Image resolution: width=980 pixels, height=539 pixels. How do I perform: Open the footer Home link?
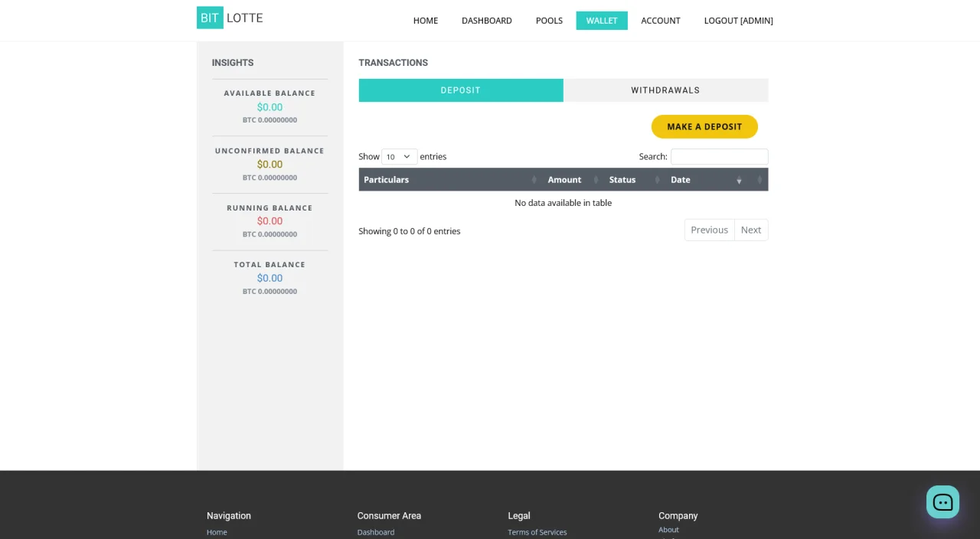pos(217,532)
